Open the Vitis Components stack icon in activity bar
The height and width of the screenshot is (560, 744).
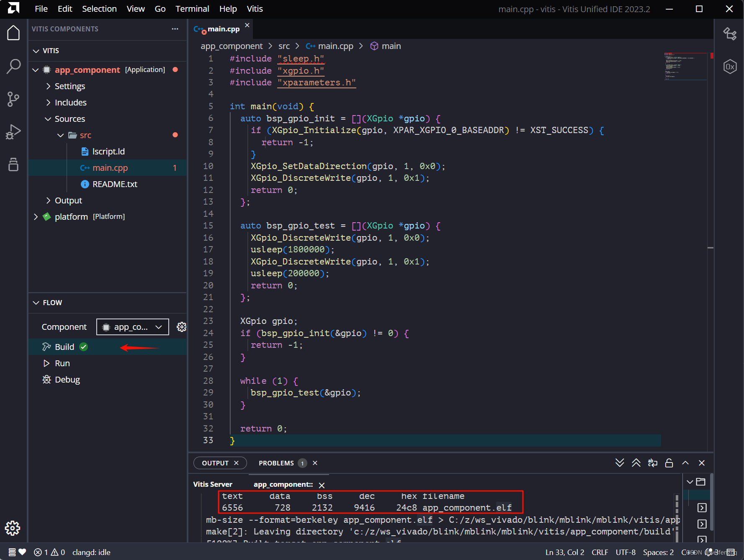[x=13, y=164]
